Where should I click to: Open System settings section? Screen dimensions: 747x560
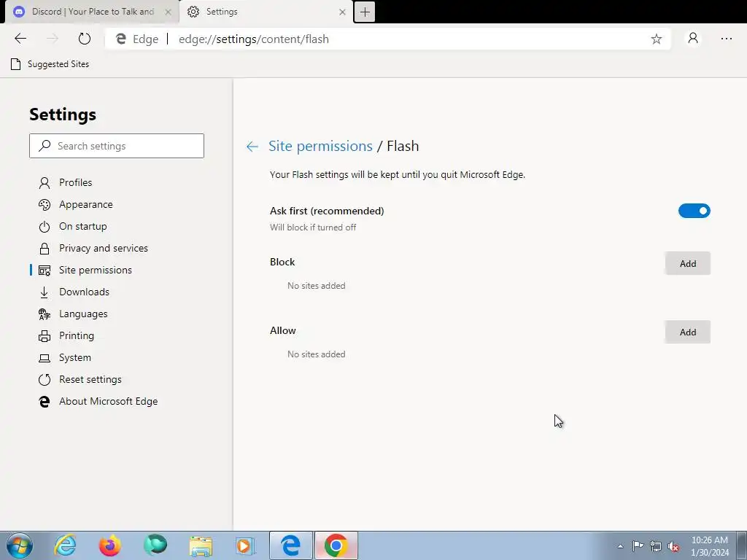75,357
